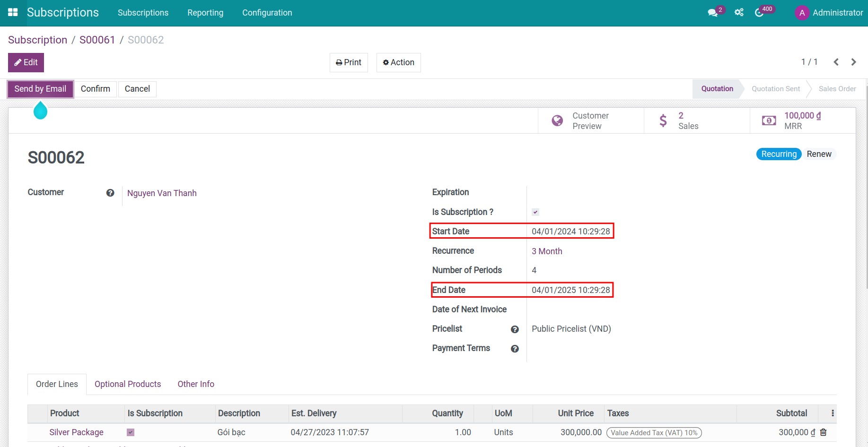Delete the Silver Package line with trash icon

coord(824,432)
